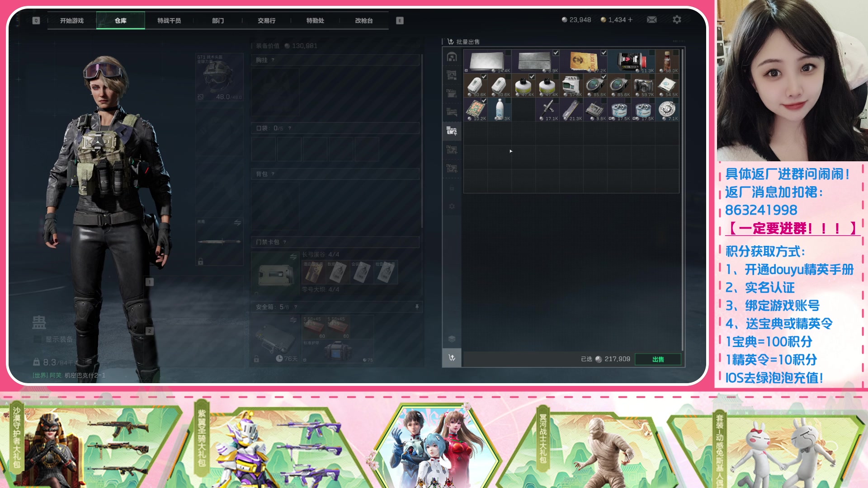
Task: Click the 23,948 currency balance
Action: (x=576, y=19)
